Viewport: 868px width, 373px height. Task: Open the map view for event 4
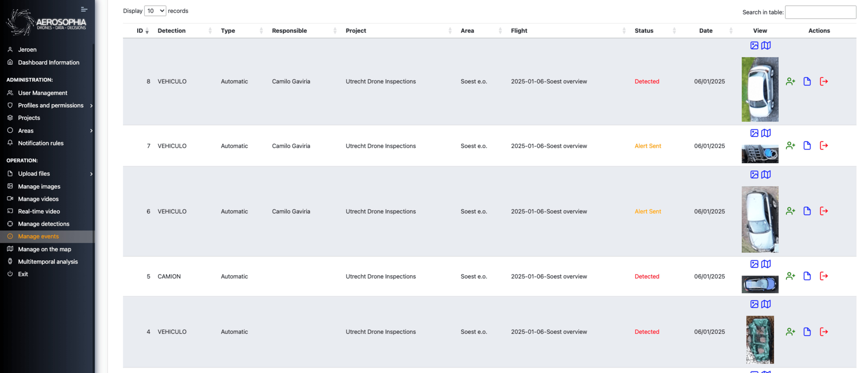[x=766, y=304]
